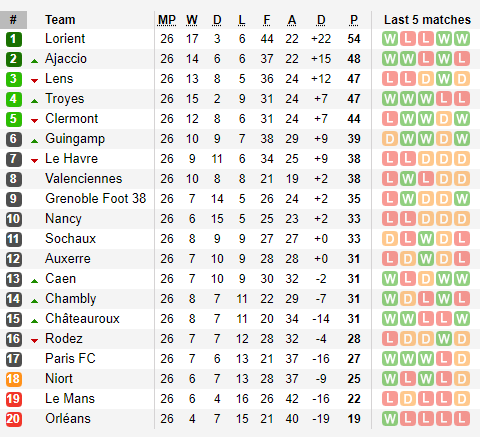Click the green up arrow beside Ajaccio
The height and width of the screenshot is (437, 480).
34,61
